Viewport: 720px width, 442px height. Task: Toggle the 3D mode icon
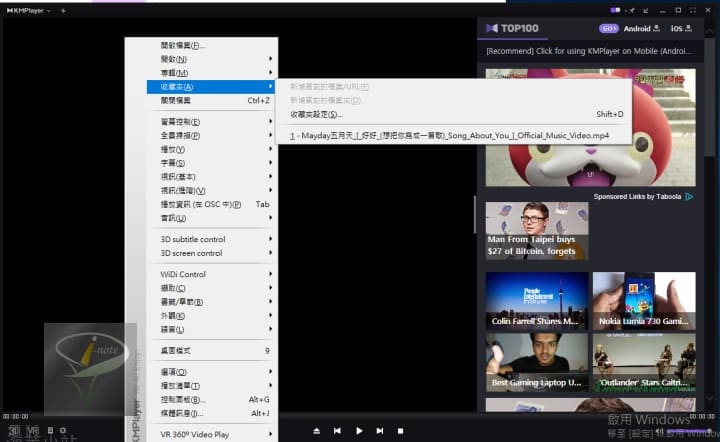coord(14,430)
